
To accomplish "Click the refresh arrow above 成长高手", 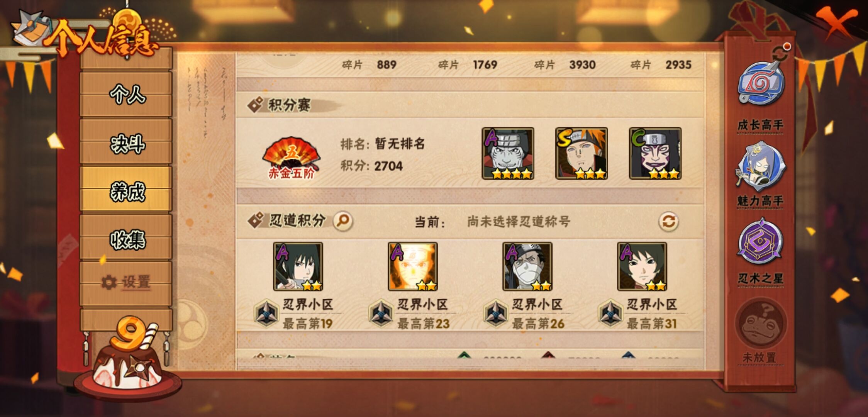I will coord(781,53).
